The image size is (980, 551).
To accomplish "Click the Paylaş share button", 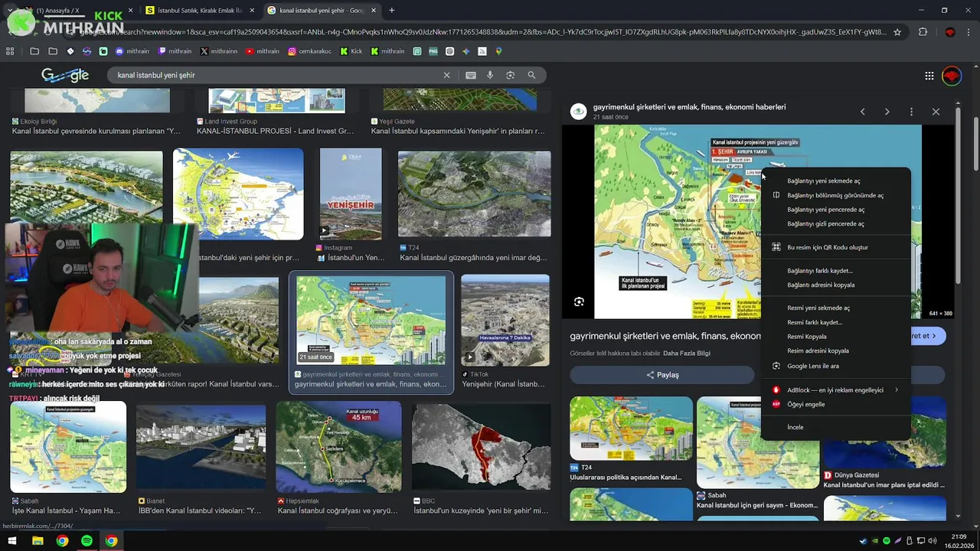I will (x=662, y=375).
